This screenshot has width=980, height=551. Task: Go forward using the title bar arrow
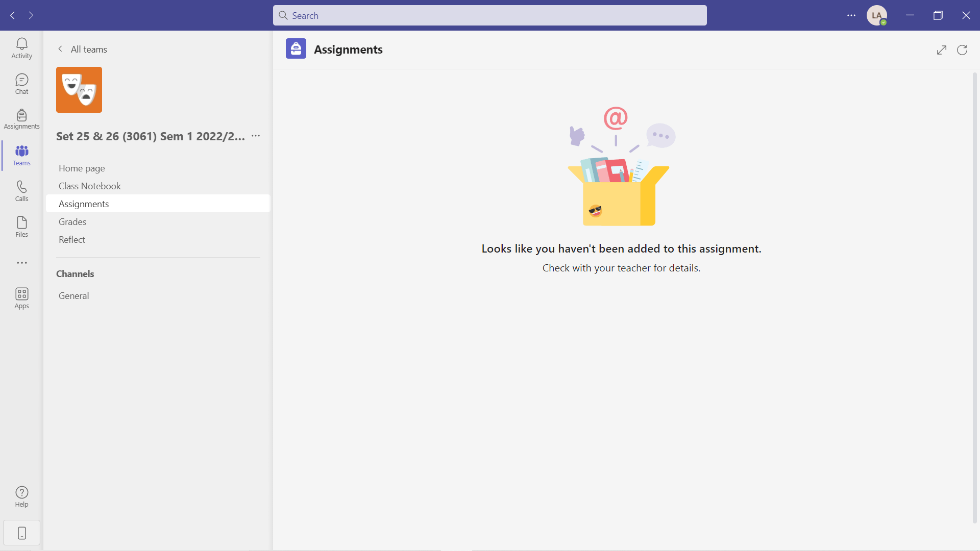(x=31, y=15)
